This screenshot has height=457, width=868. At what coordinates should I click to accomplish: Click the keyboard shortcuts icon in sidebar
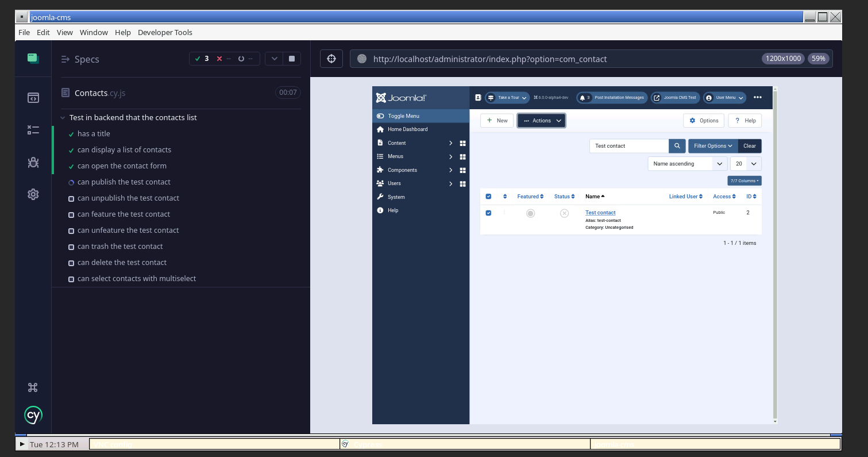33,387
